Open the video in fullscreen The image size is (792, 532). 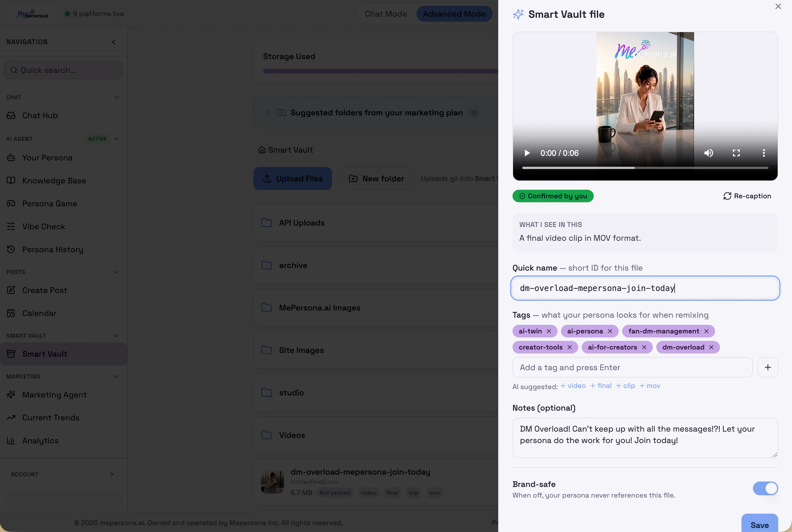(x=736, y=153)
